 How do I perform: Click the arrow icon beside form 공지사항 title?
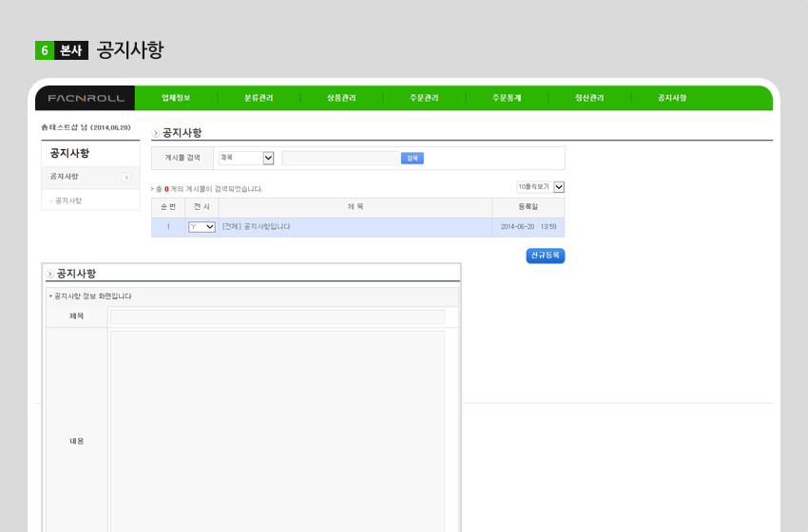point(50,274)
